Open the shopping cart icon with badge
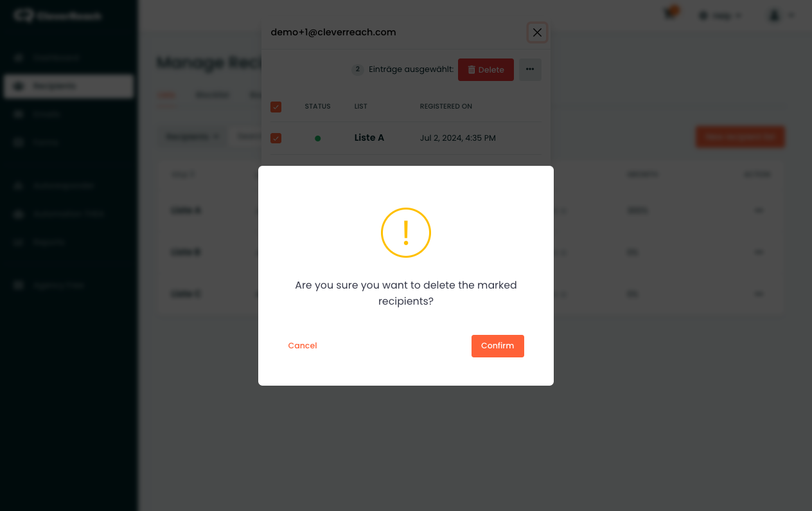Viewport: 812px width, 511px height. pyautogui.click(x=670, y=14)
